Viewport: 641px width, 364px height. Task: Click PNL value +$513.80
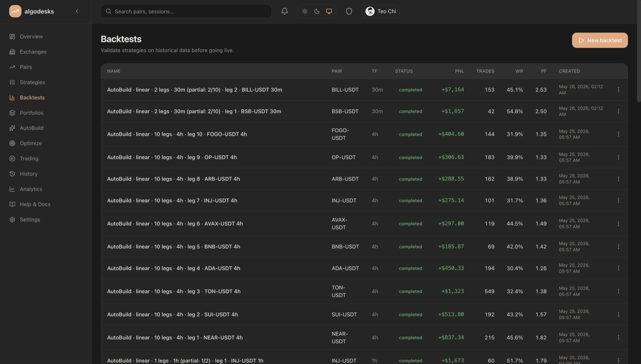point(451,314)
